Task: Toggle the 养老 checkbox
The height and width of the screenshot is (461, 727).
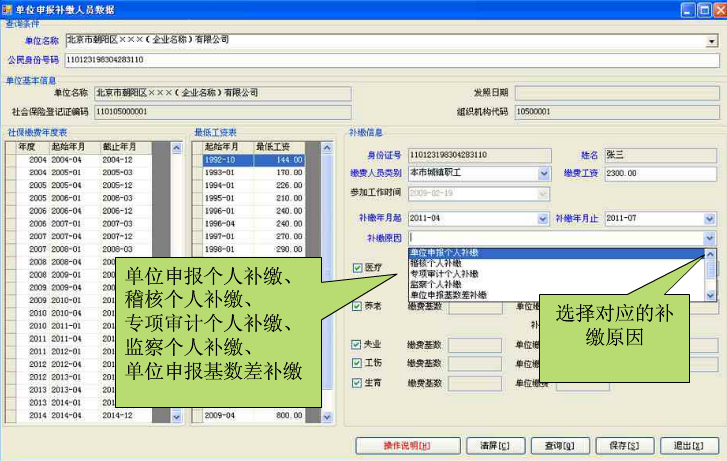Action: click(x=357, y=306)
